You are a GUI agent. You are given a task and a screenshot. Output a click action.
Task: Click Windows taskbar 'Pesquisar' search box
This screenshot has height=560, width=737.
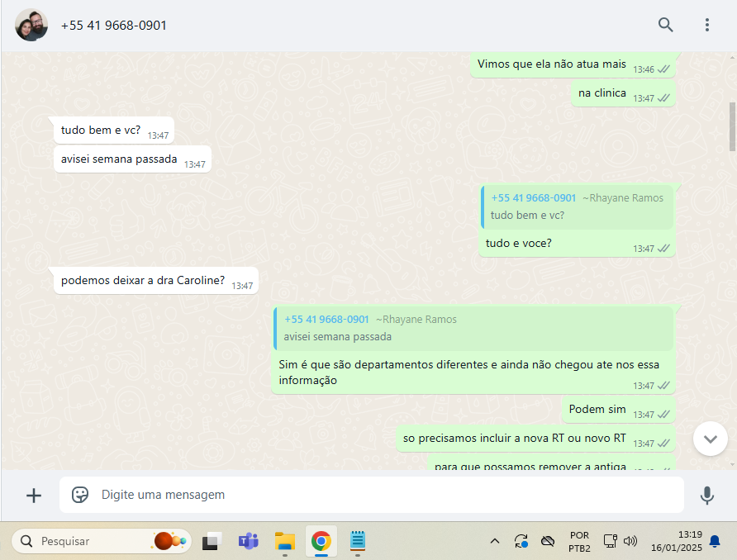[102, 541]
